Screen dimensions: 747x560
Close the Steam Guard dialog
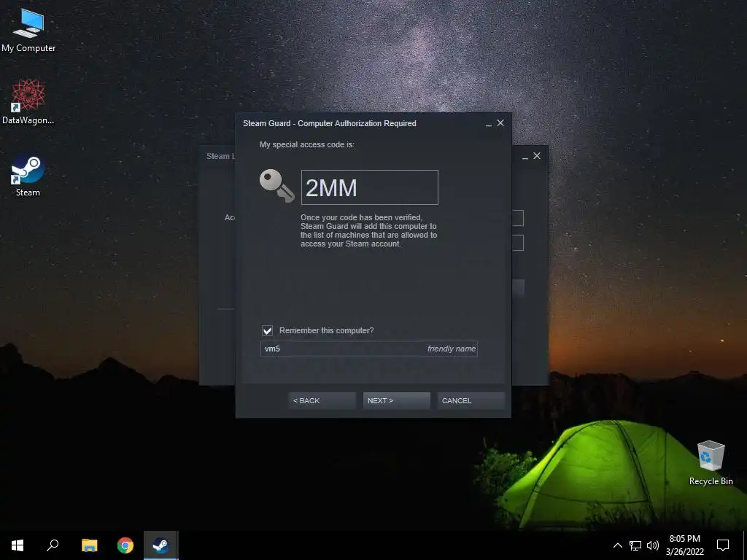point(500,122)
